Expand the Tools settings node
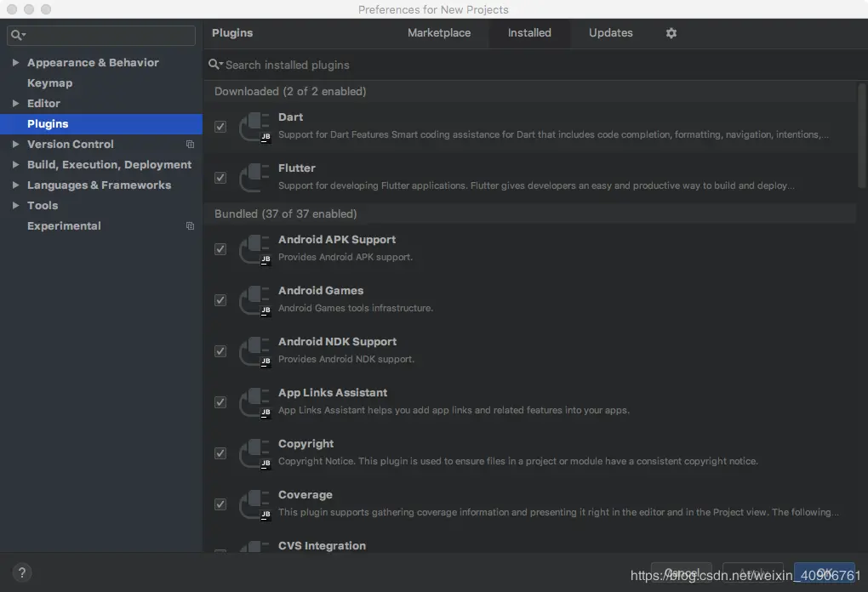Image resolution: width=868 pixels, height=592 pixels. (x=15, y=205)
